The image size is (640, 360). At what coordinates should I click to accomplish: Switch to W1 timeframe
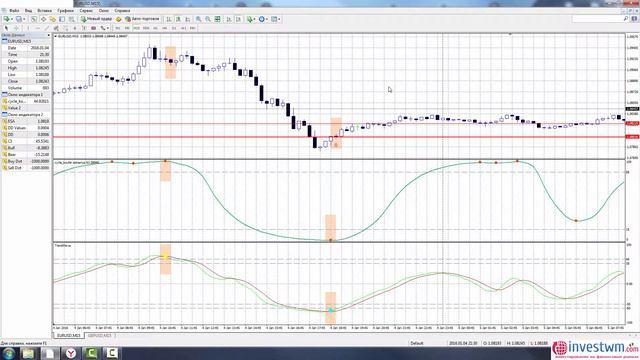point(183,28)
